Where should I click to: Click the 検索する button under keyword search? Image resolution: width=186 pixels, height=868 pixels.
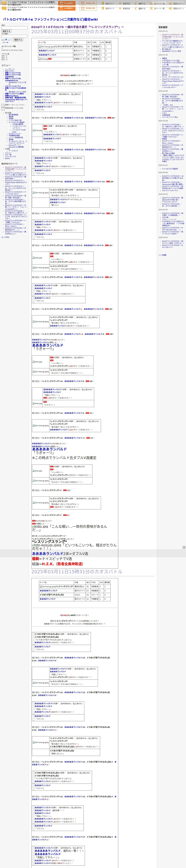[x=6, y=31]
